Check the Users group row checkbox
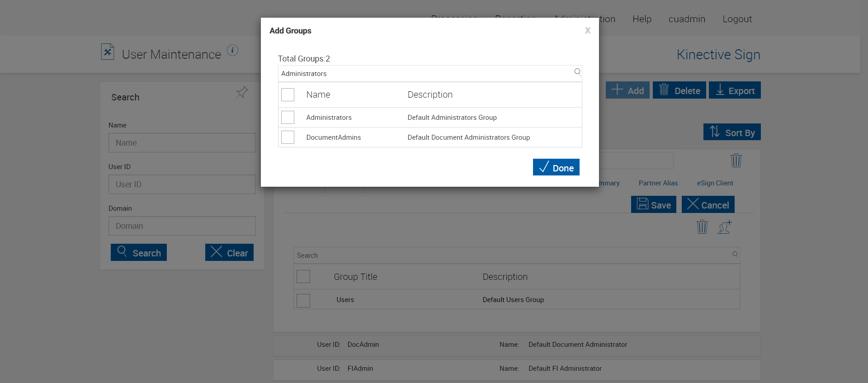Image resolution: width=868 pixels, height=383 pixels. coord(303,300)
